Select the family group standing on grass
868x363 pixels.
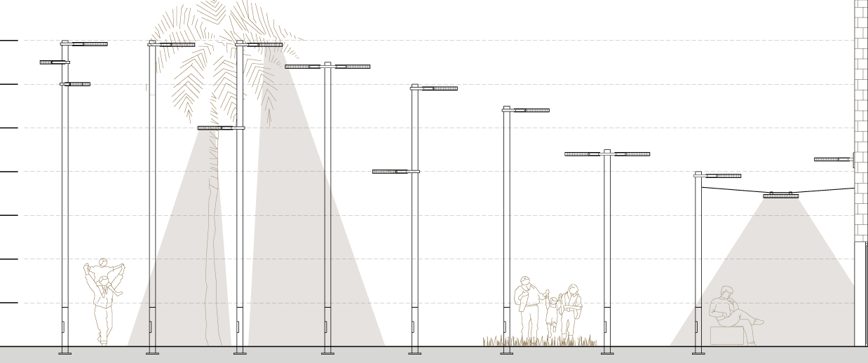point(550,308)
